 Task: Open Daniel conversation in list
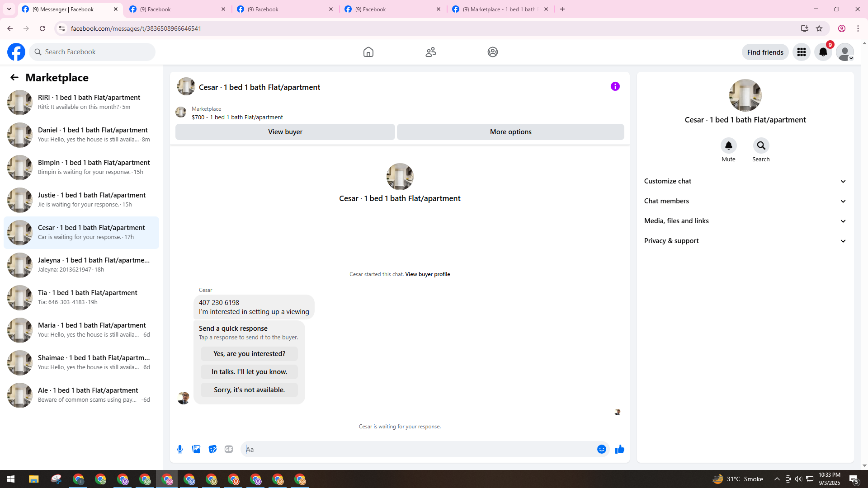[x=81, y=135]
